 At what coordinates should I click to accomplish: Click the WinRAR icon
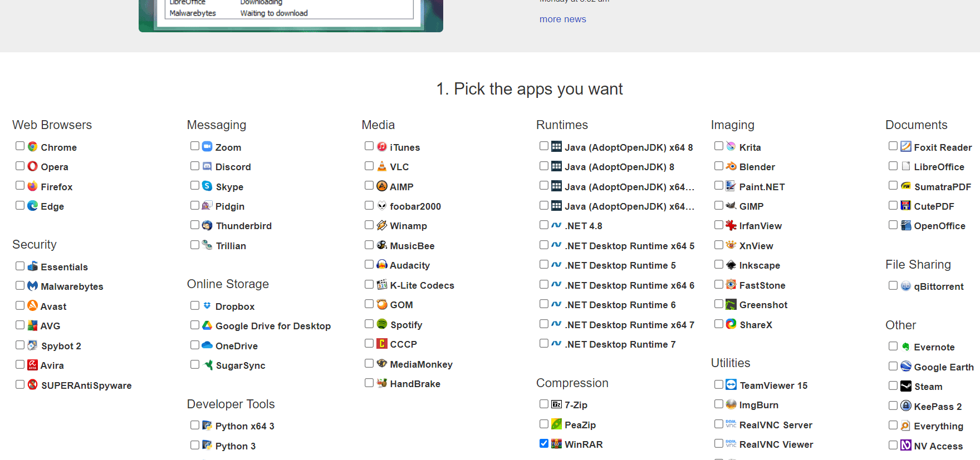[x=556, y=443]
